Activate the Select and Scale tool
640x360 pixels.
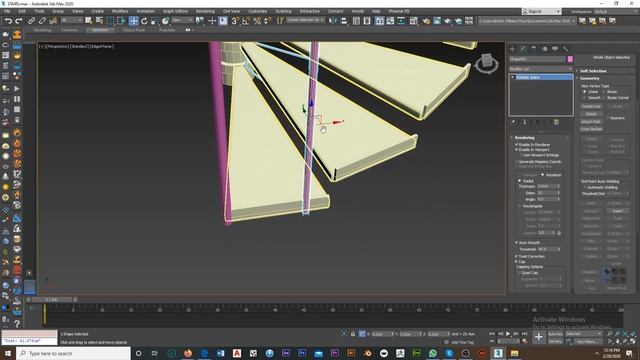click(154, 21)
